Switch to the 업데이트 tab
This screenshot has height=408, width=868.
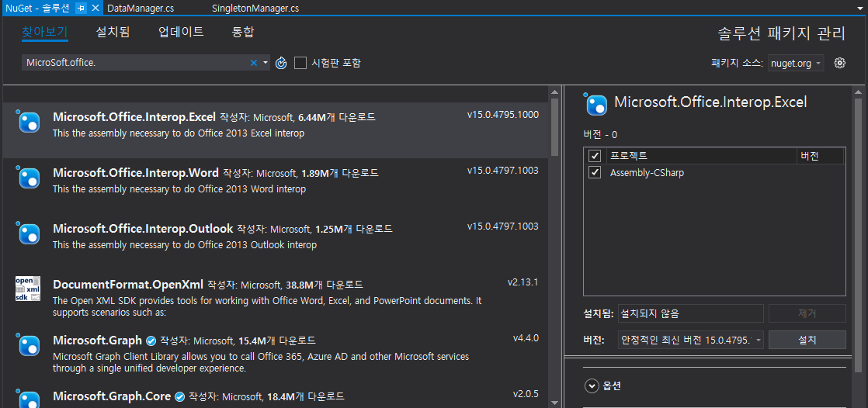(x=181, y=32)
